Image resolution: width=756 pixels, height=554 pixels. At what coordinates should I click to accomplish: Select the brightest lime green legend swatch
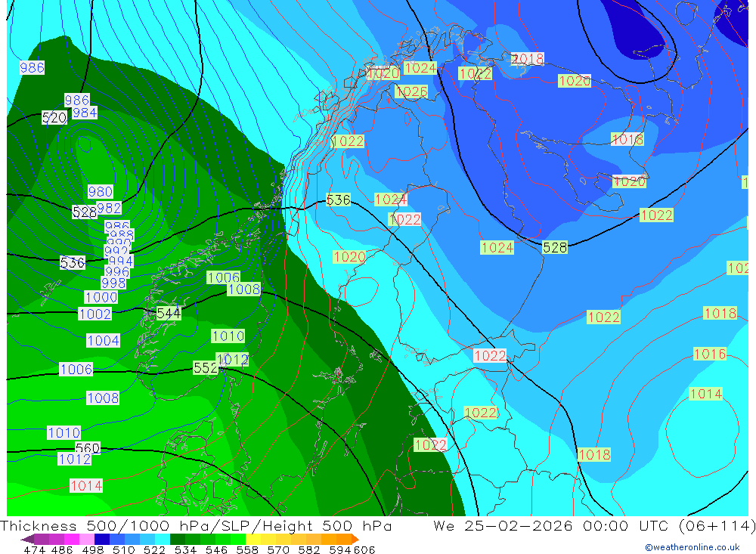click(238, 539)
